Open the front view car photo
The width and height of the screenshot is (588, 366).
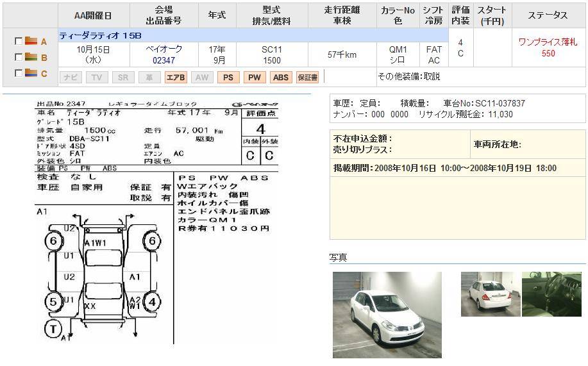coord(387,315)
